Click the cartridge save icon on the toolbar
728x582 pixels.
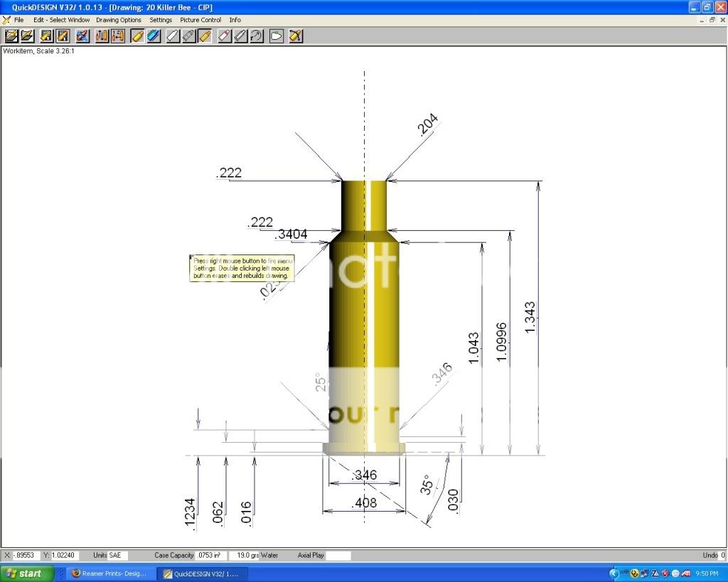click(x=45, y=36)
